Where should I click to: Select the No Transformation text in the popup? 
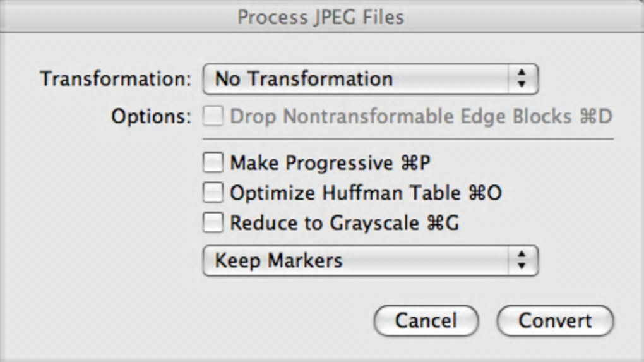pyautogui.click(x=304, y=79)
